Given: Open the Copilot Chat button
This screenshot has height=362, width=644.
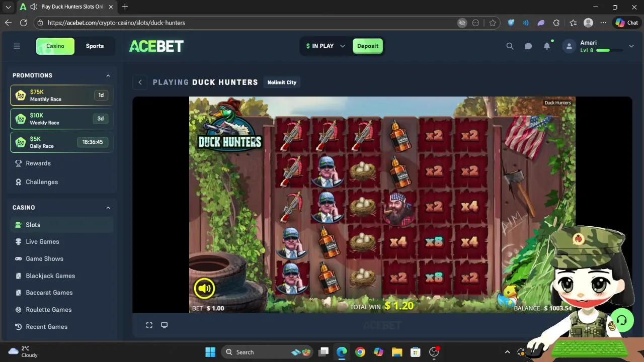Looking at the screenshot, I should (626, 23).
